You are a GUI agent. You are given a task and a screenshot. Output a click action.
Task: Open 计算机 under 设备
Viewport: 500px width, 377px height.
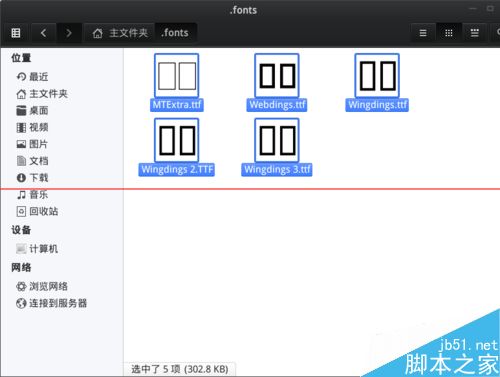[37, 248]
